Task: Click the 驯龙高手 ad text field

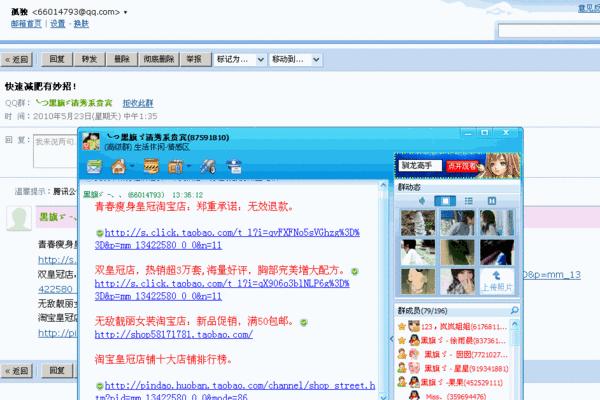Action: [420, 166]
